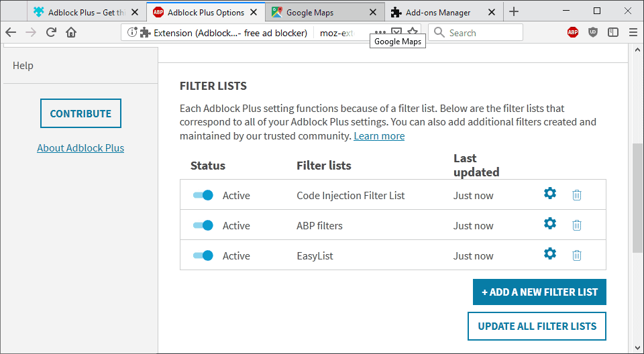The image size is (644, 354).
Task: Disable the ABP filters toggle
Action: [203, 225]
